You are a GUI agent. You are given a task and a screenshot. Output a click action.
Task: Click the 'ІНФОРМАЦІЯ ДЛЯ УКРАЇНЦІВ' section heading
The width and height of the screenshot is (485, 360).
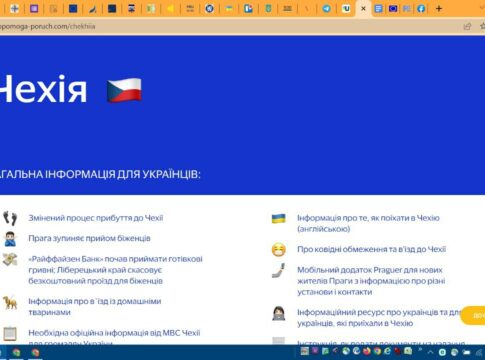(x=123, y=174)
